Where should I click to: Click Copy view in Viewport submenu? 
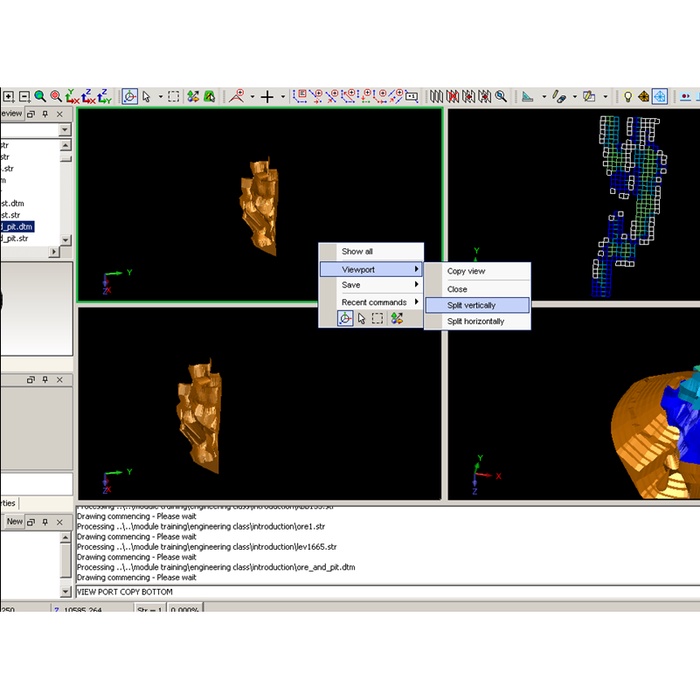pos(466,272)
